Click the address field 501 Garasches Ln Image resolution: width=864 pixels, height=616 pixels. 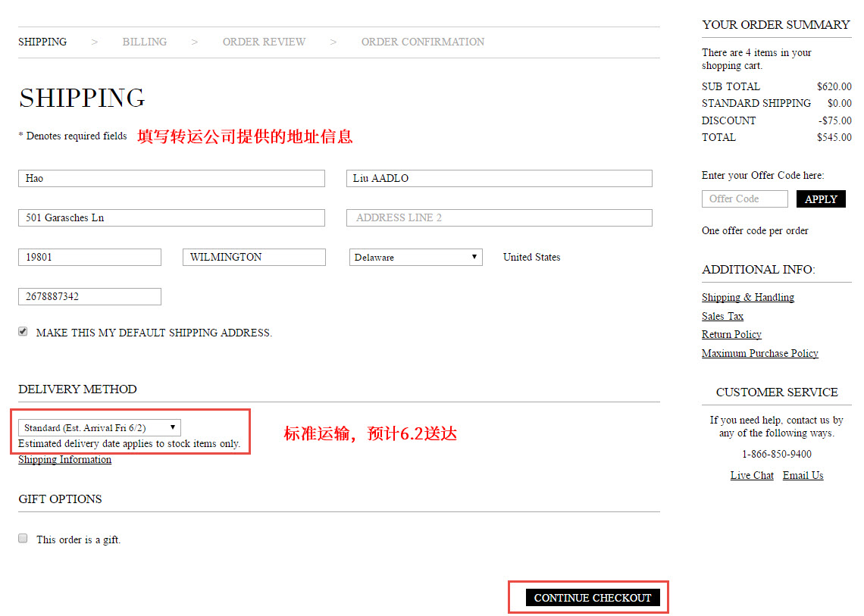click(171, 217)
